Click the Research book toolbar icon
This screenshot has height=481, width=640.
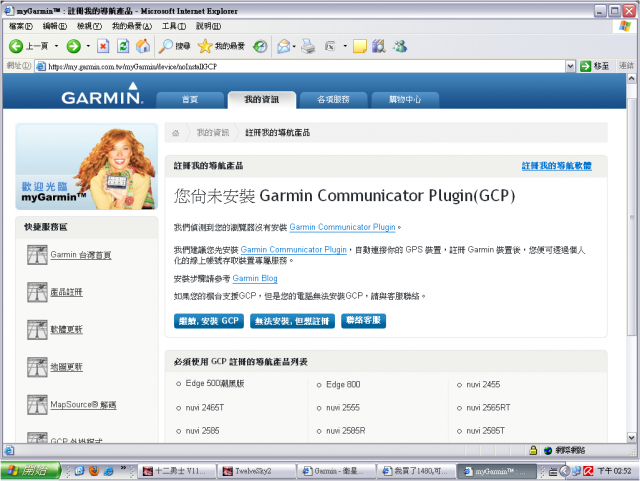click(379, 46)
